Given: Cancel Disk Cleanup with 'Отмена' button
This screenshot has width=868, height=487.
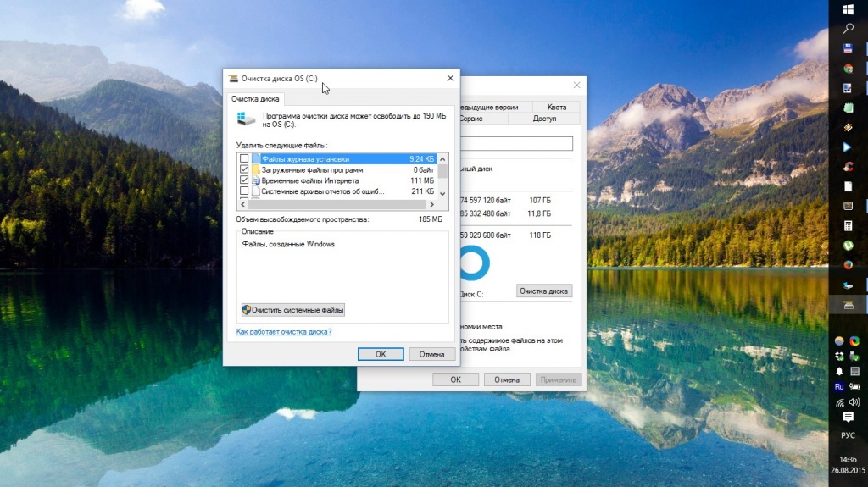Looking at the screenshot, I should (x=431, y=354).
